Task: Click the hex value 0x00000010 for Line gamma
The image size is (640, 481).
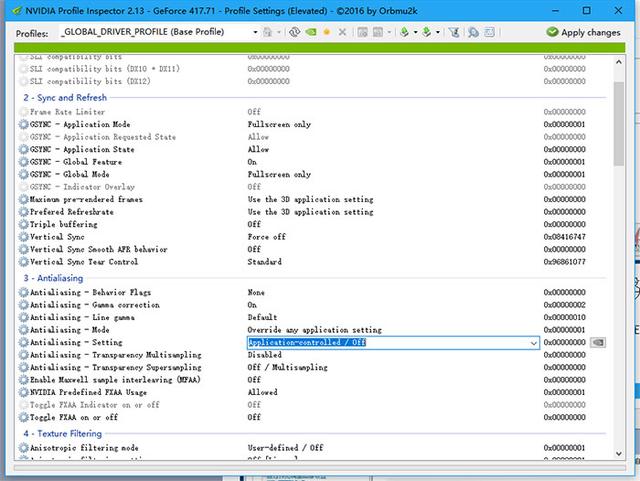Action: [564, 317]
